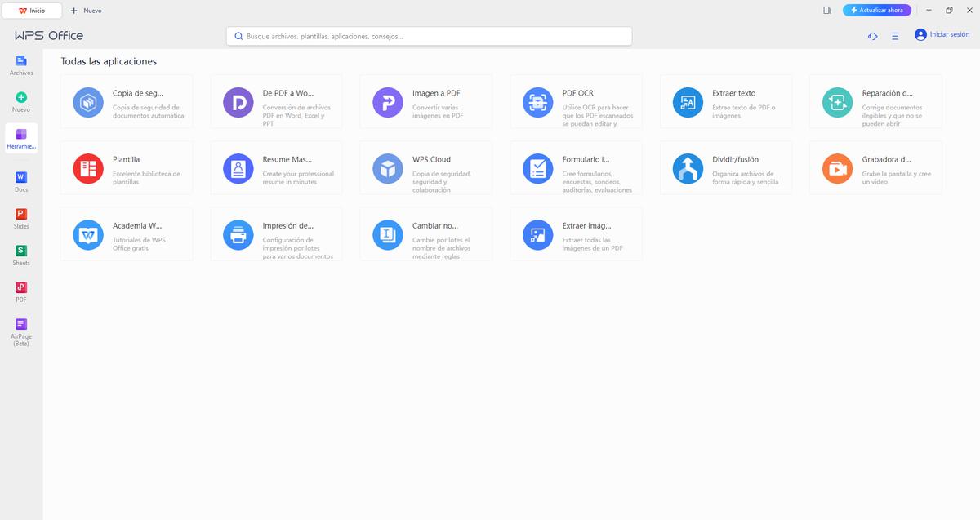
Task: Select the Grabadora de pantalla icon
Action: [837, 168]
